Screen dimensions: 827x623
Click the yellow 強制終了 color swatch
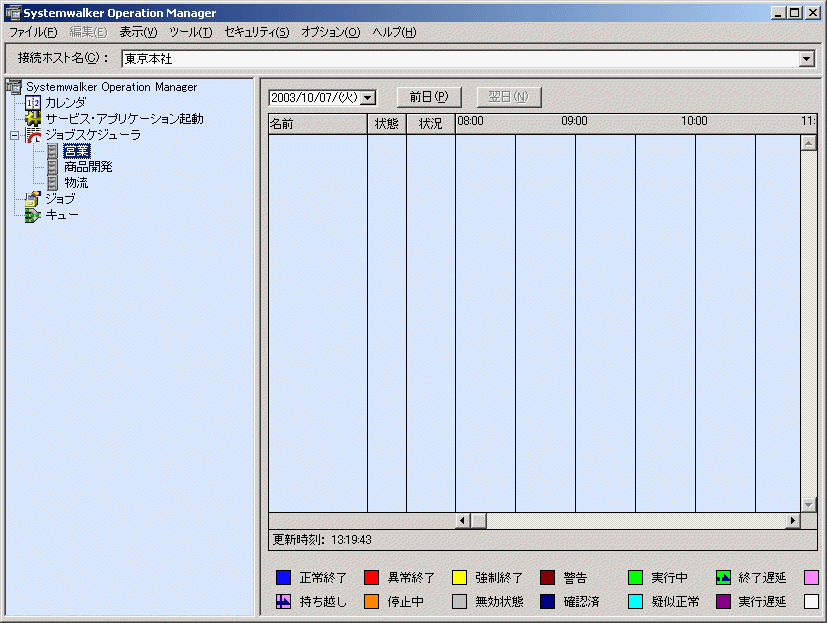pyautogui.click(x=459, y=578)
